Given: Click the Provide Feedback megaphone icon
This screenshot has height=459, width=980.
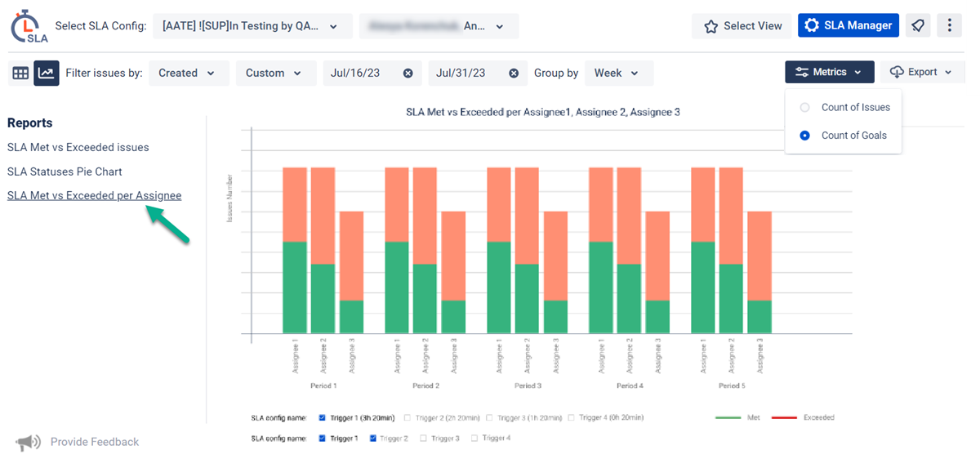Looking at the screenshot, I should [x=28, y=442].
